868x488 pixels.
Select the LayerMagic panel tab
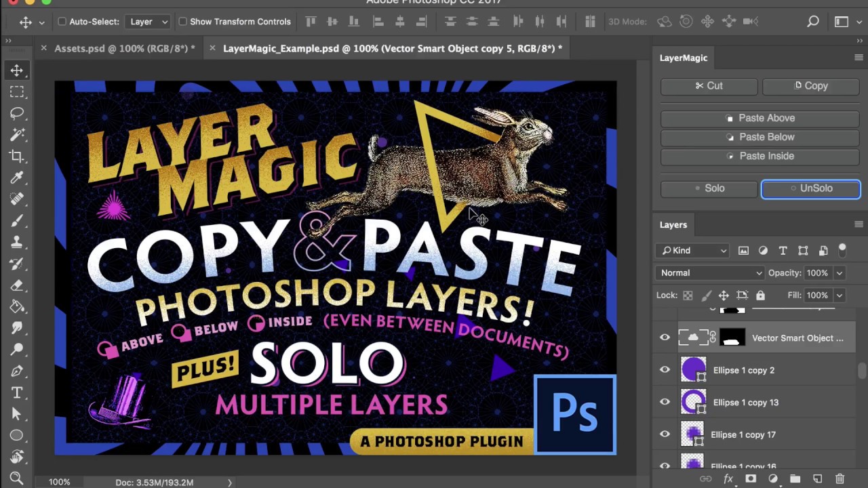[684, 58]
